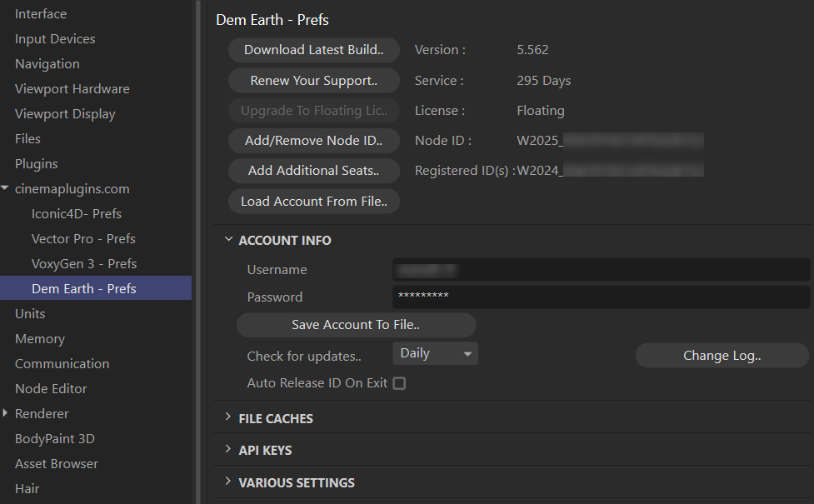Collapse the ACCOUNT INFO section
814x504 pixels.
point(228,239)
